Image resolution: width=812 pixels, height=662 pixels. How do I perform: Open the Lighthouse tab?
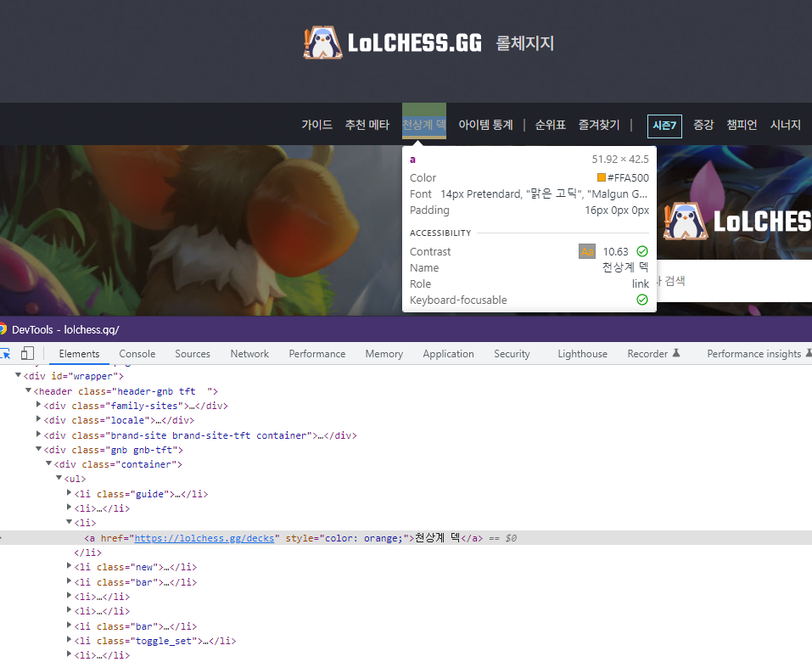coord(582,354)
